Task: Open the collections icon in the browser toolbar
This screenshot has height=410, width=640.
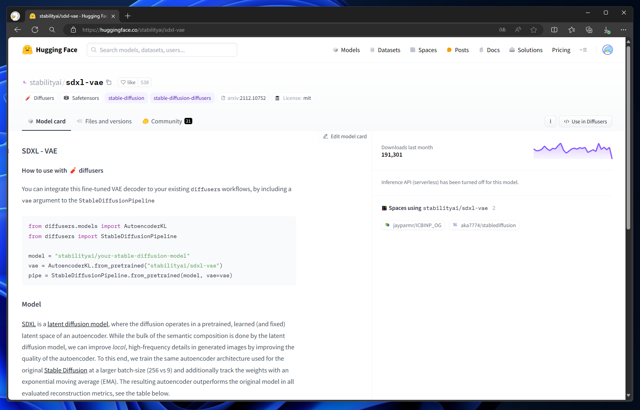Action: tap(589, 30)
